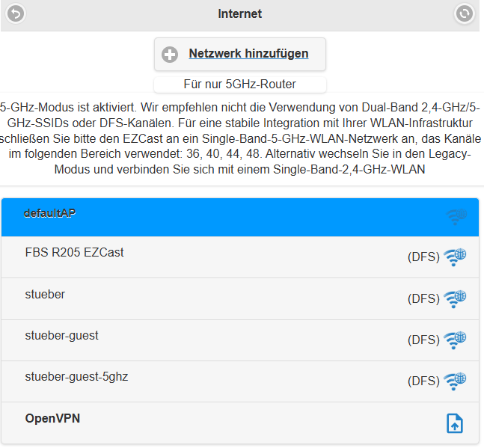Click the Für nur 5GHz-Router button
Viewport: 484px width, 448px height.
(x=240, y=85)
